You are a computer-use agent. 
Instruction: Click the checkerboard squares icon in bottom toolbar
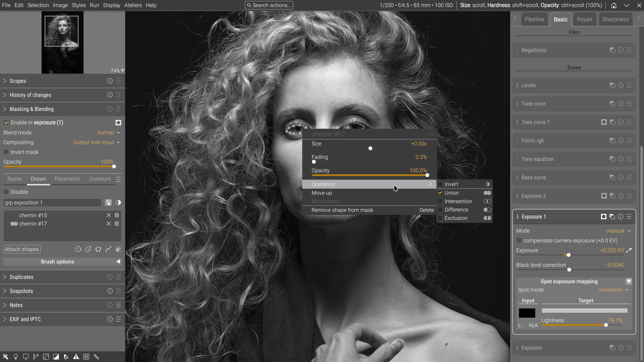pos(46,357)
